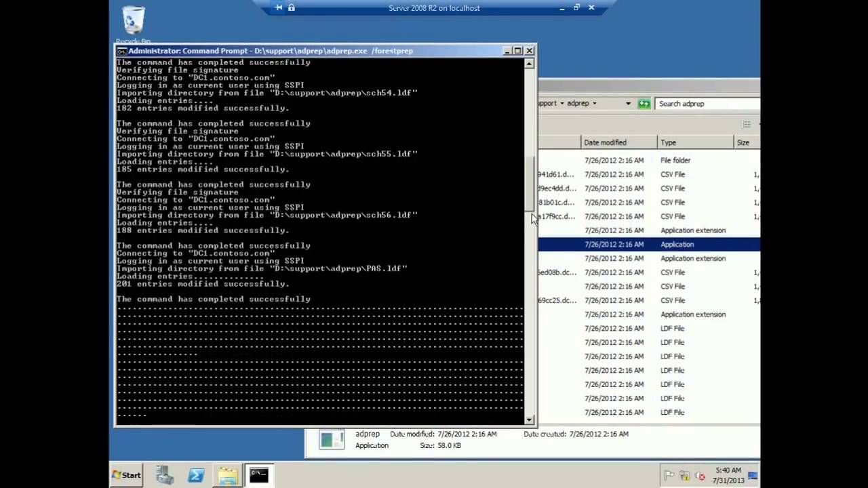Viewport: 868px width, 488px height.
Task: Expand the dropdown arrow after 'adprep' breadcrumb
Action: 595,104
